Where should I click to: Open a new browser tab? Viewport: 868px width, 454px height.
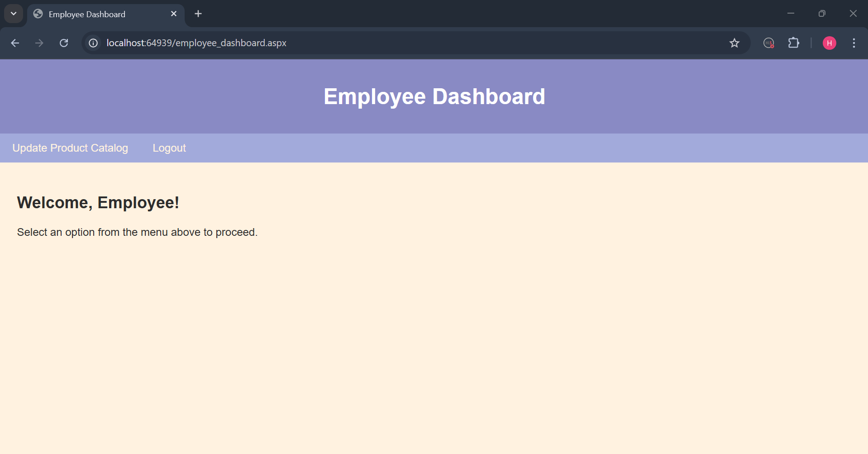pyautogui.click(x=198, y=14)
